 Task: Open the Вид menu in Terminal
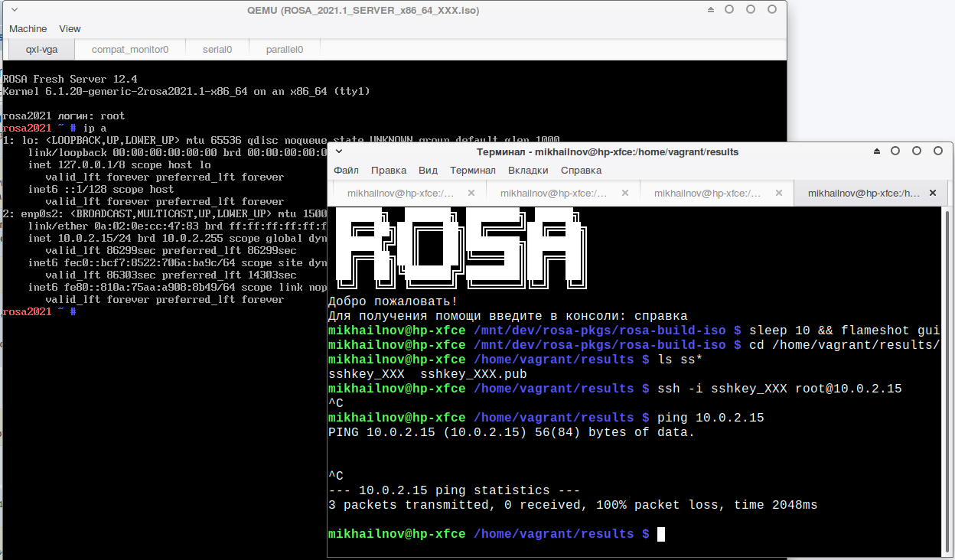click(429, 170)
